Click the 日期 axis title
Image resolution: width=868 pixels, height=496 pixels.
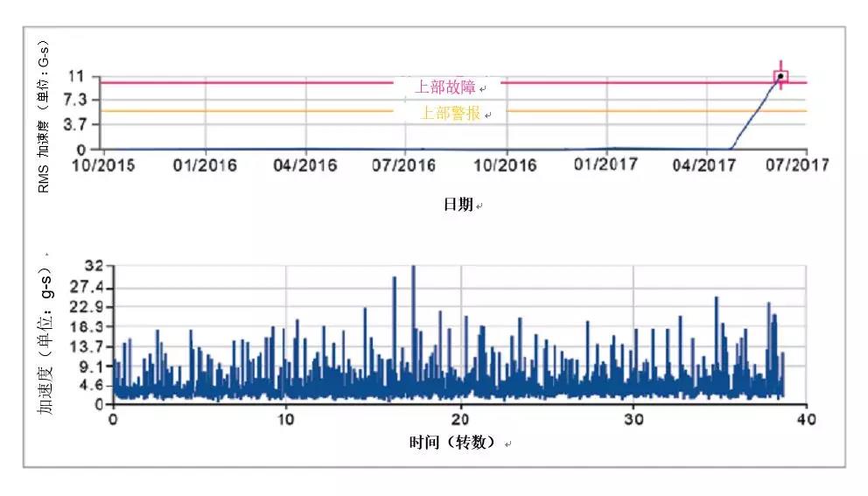pyautogui.click(x=458, y=204)
